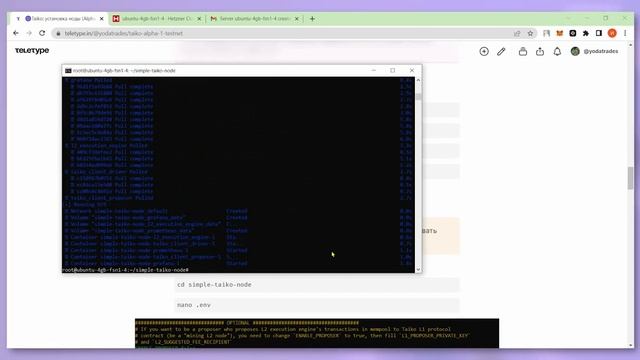Click the terminal scrollbar thumb
Image resolution: width=640 pixels, height=360 pixels.
coord(418,96)
